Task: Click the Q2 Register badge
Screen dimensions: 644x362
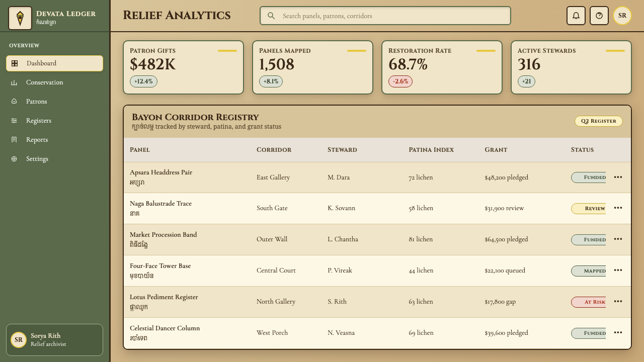Action: coord(599,121)
